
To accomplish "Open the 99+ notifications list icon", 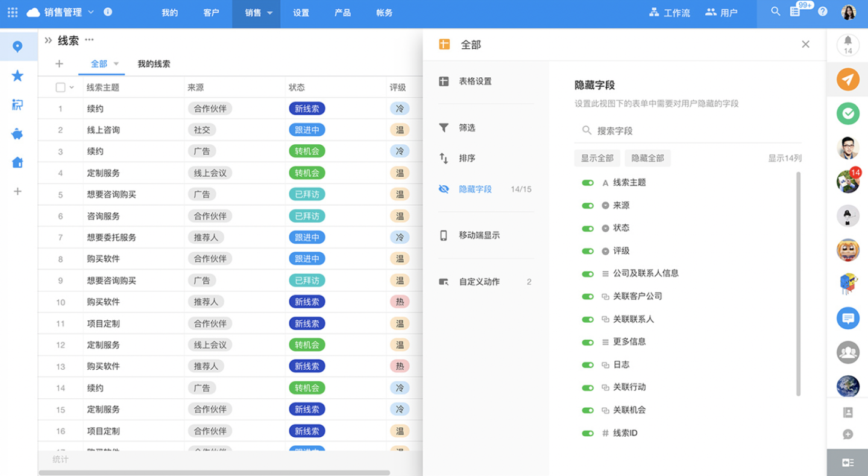I will tap(795, 11).
